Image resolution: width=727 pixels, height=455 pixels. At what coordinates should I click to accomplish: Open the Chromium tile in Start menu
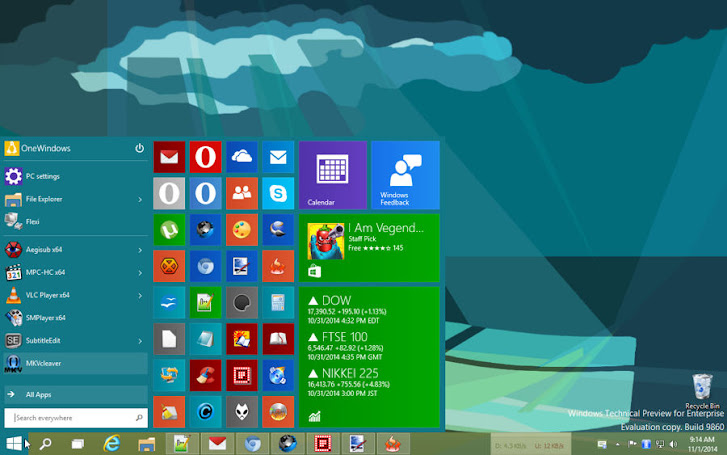point(205,266)
